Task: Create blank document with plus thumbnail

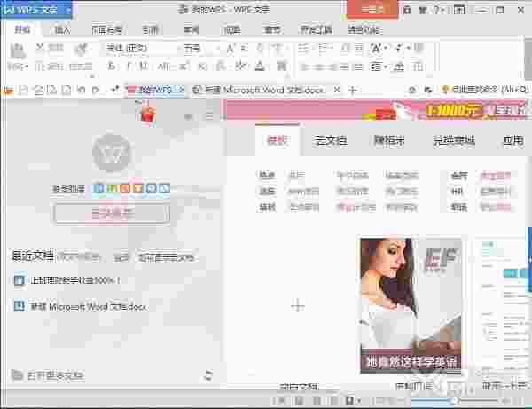Action: 298,306
